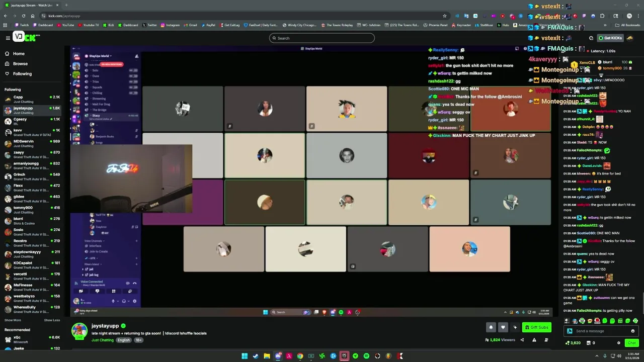
Task: Open tommy900 channel in Following list
Action: [x=32, y=210]
